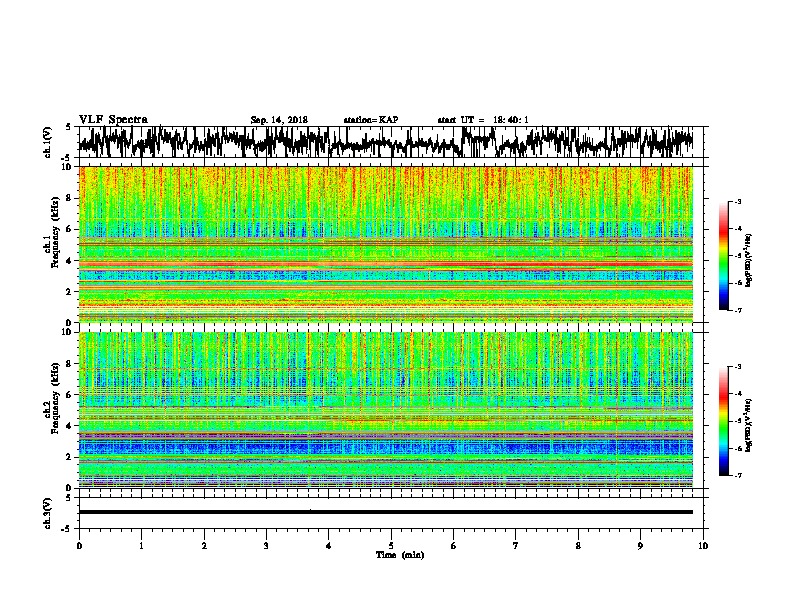Click time axis tick label "2"

[204, 546]
